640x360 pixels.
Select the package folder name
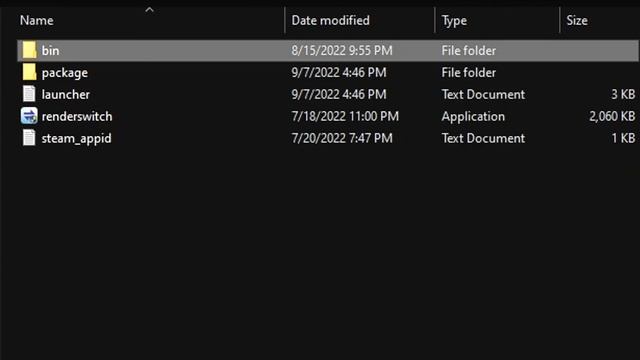tap(64, 73)
